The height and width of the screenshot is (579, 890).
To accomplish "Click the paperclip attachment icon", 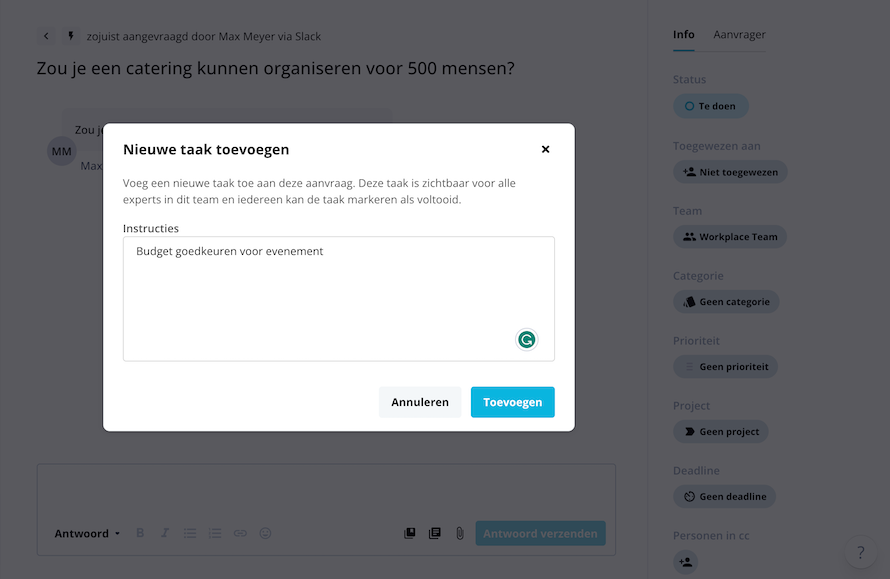I will 460,533.
